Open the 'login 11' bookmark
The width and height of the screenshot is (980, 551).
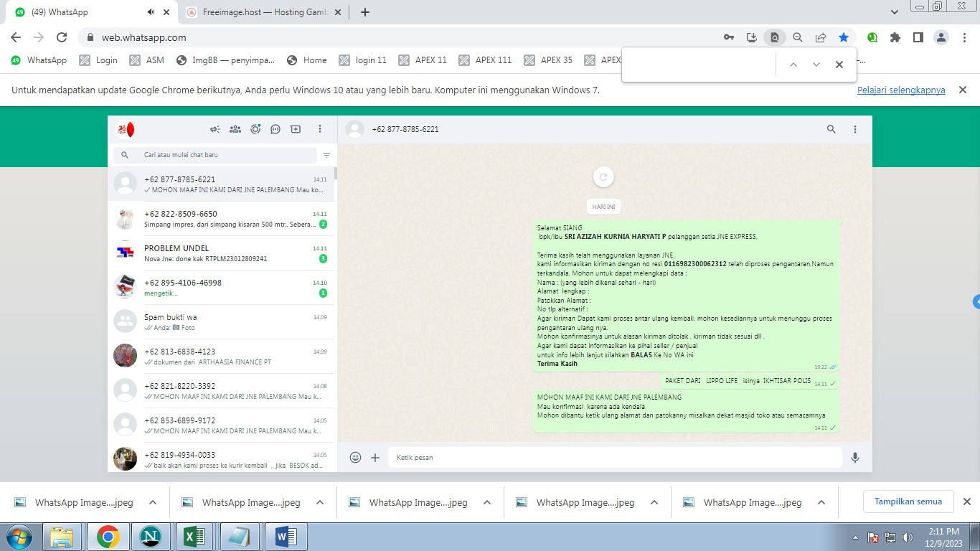363,60
